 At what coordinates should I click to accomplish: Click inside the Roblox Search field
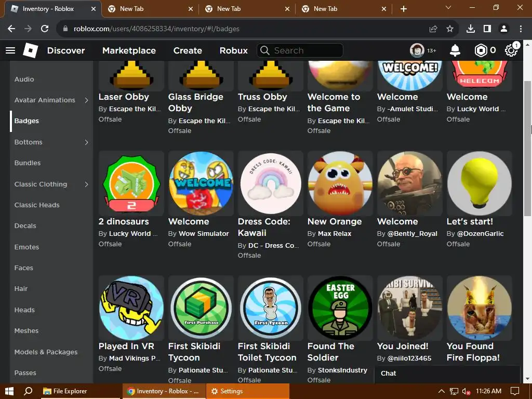click(300, 50)
